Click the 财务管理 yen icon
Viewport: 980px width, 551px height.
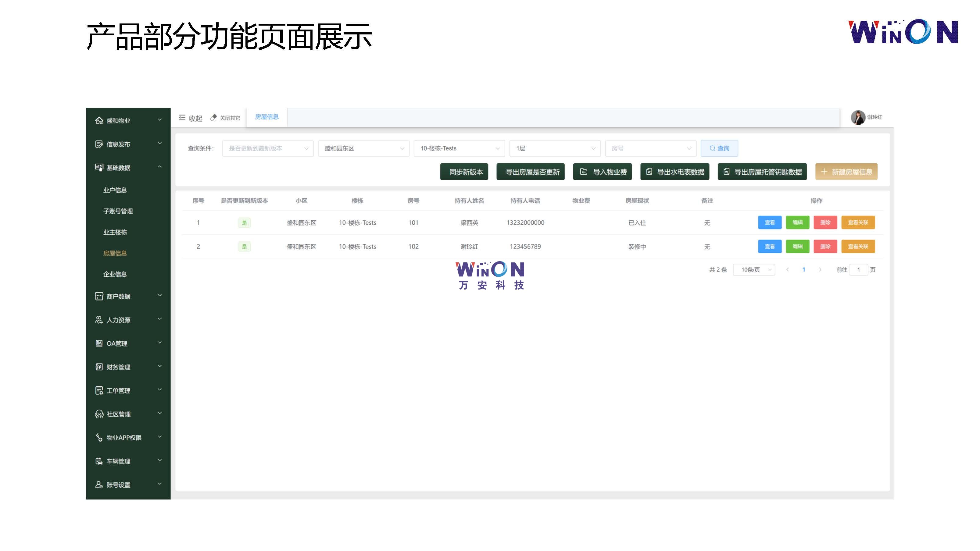tap(99, 367)
